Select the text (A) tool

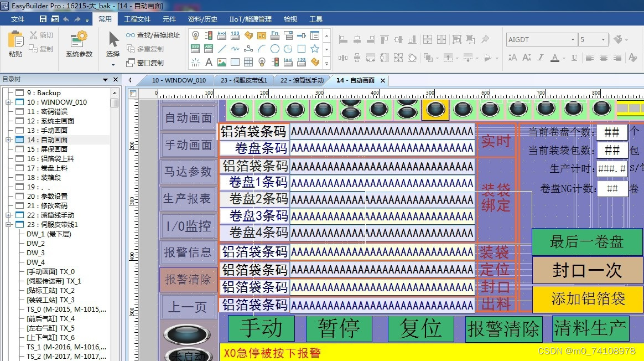pyautogui.click(x=209, y=62)
